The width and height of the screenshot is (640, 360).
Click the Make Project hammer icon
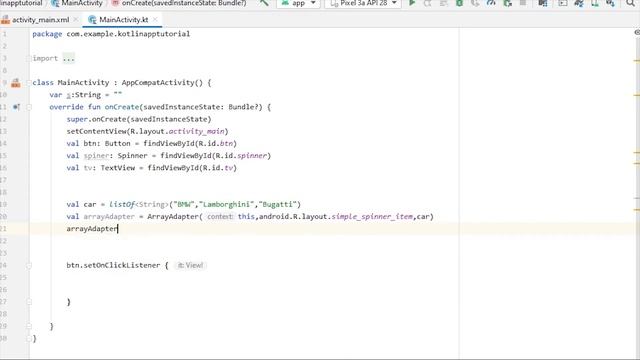tap(264, 3)
